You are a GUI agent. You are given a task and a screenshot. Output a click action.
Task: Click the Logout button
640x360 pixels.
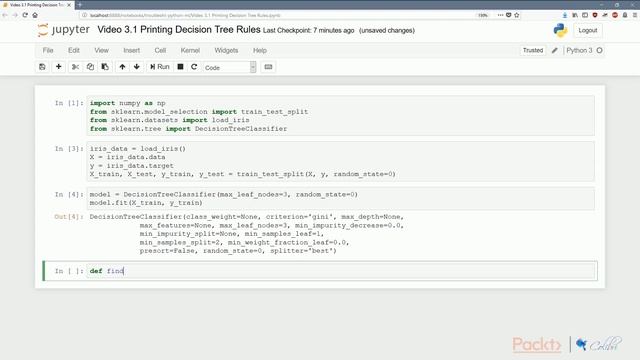click(x=588, y=31)
